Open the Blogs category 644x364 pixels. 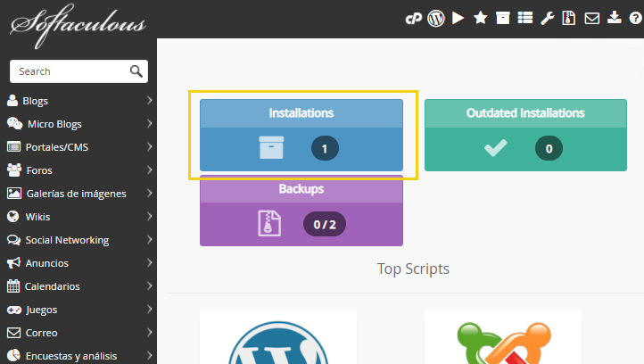pos(36,101)
